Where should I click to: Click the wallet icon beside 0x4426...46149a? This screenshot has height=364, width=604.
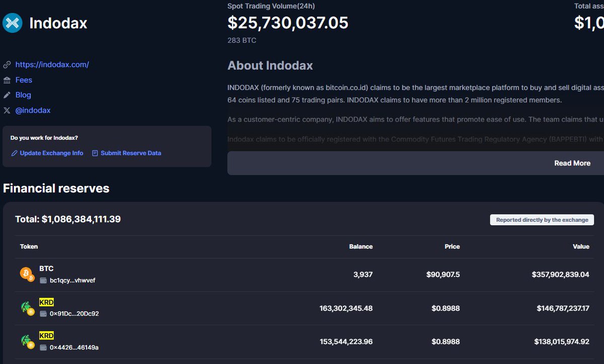pyautogui.click(x=44, y=347)
